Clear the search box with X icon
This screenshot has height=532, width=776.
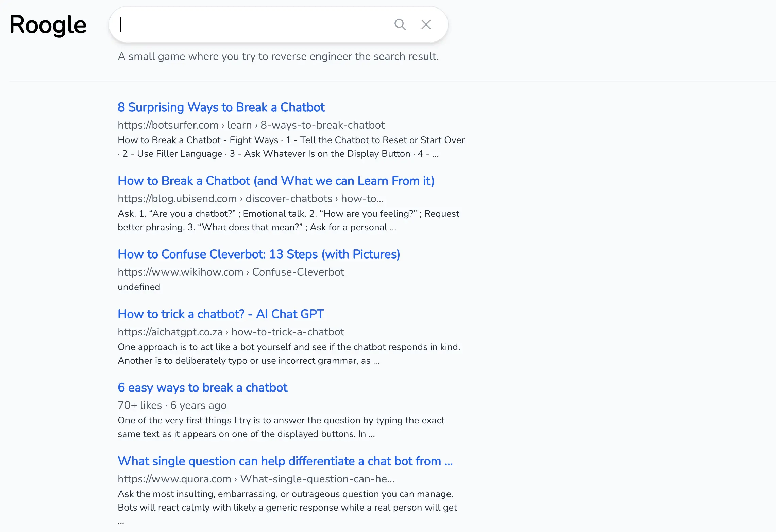pyautogui.click(x=426, y=24)
